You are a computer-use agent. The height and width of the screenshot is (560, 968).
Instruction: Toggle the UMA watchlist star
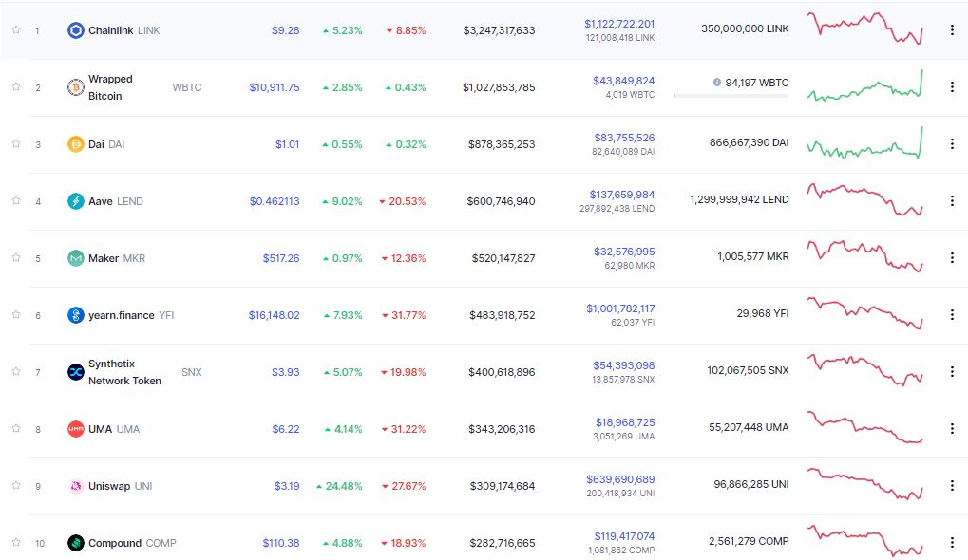point(16,428)
